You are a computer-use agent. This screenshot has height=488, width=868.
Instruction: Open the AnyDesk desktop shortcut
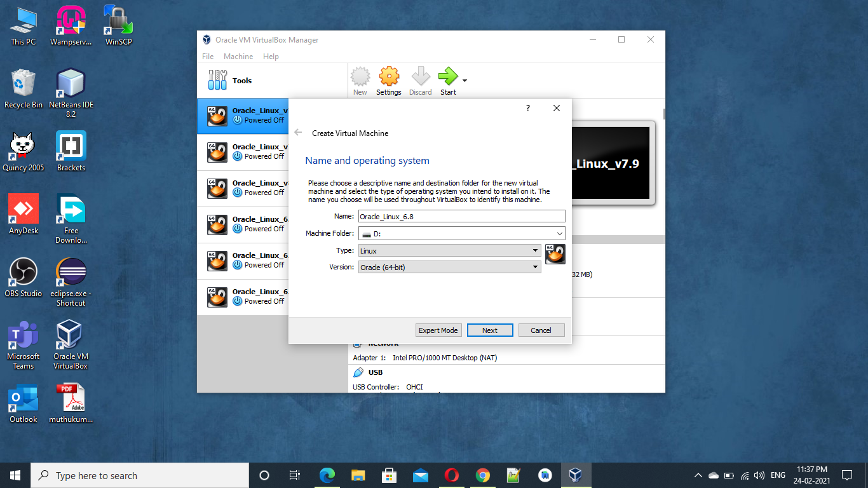tap(24, 214)
